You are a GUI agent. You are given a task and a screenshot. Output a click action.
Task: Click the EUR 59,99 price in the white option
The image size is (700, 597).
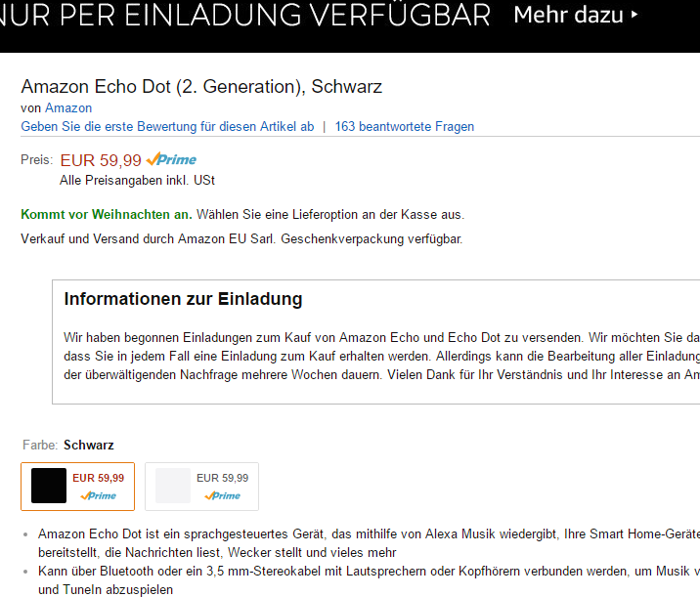(x=222, y=478)
